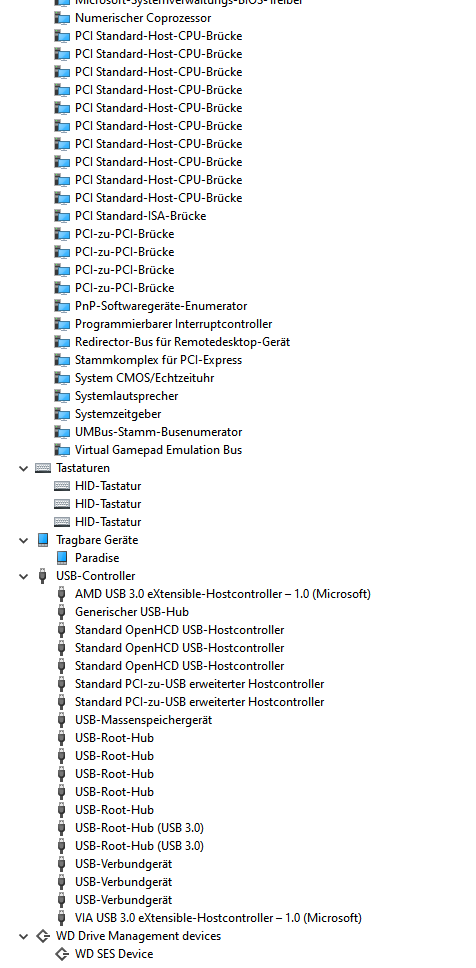Click the icon beside WD SES Device
This screenshot has width=476, height=968.
click(x=62, y=954)
